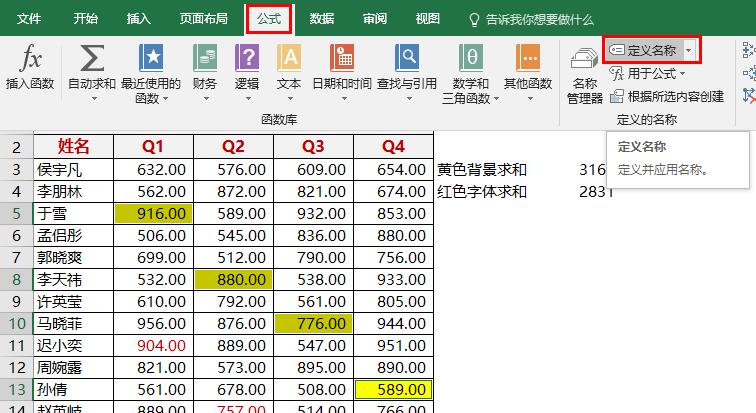Click the AutoSum sigma icon

coord(92,58)
